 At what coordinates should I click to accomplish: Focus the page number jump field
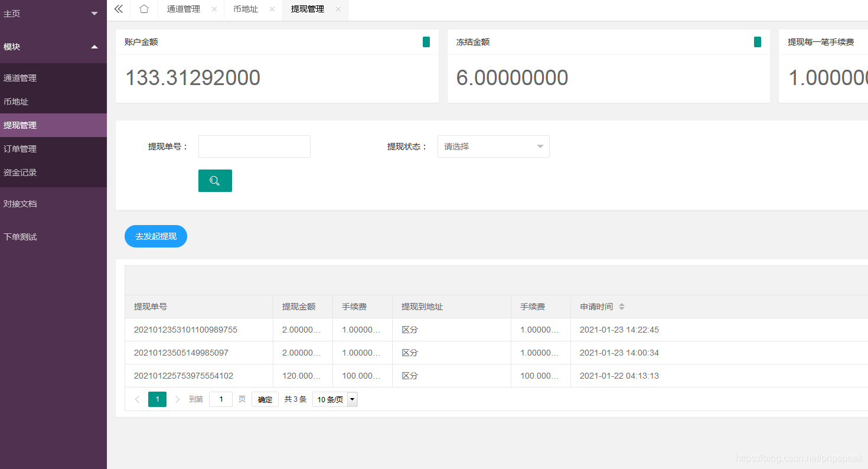point(221,399)
